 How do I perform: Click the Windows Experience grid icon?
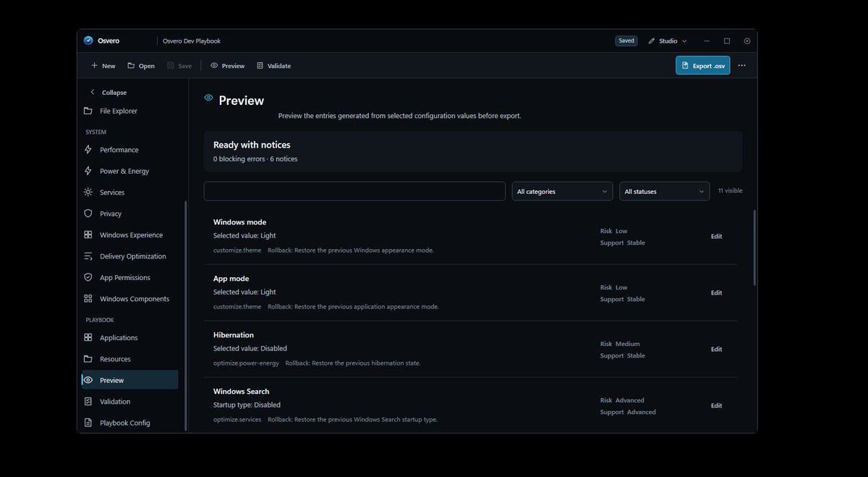(88, 235)
